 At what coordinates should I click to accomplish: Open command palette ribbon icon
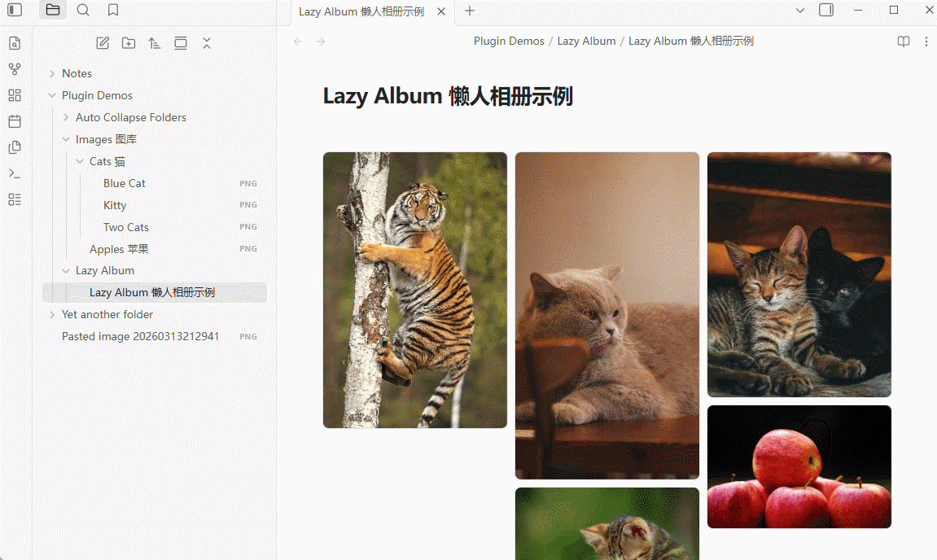pos(15,173)
